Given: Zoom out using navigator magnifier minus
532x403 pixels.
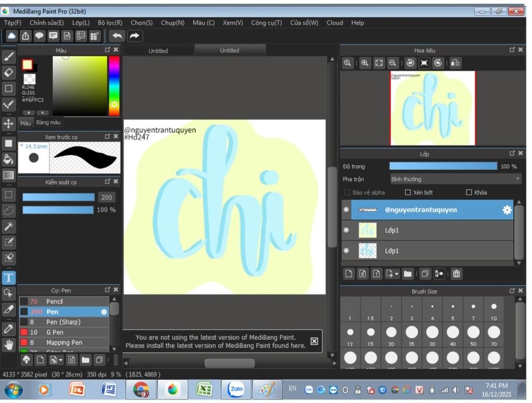Looking at the screenshot, I should tap(393, 63).
